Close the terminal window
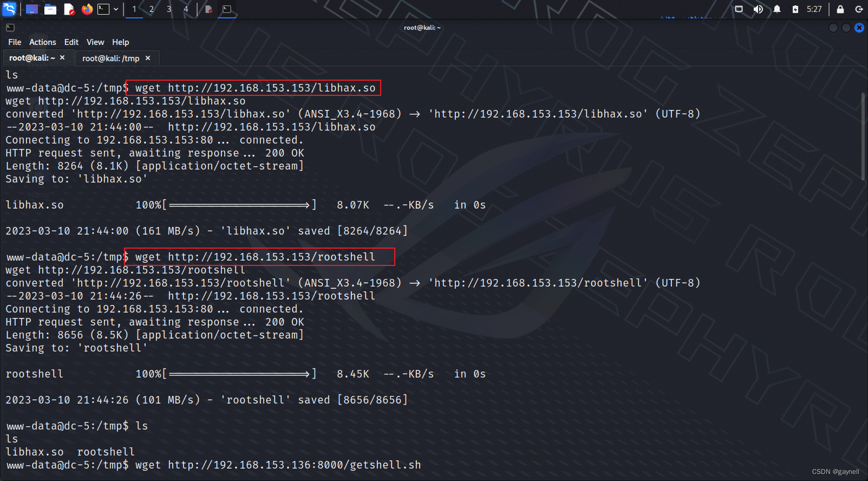Screen dimensions: 868x481 tap(859, 28)
